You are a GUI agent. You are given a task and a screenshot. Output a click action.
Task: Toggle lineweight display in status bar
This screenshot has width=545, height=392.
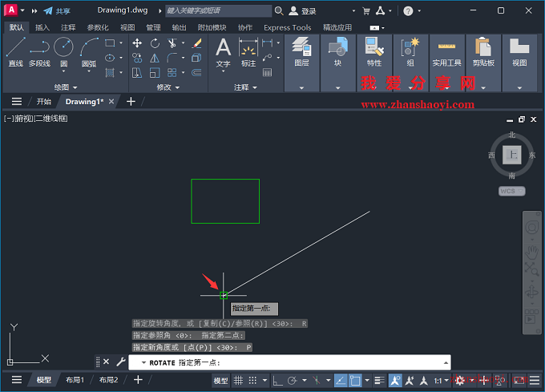(379, 381)
